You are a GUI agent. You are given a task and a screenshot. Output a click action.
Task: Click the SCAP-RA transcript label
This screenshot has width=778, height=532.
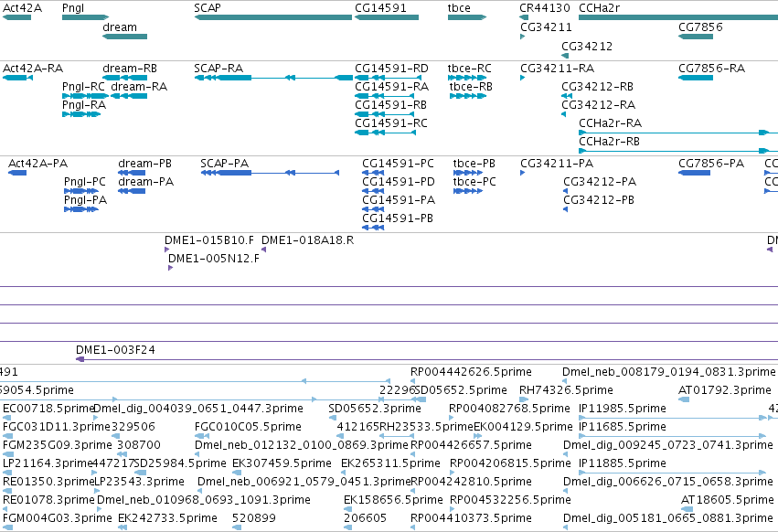pos(218,68)
